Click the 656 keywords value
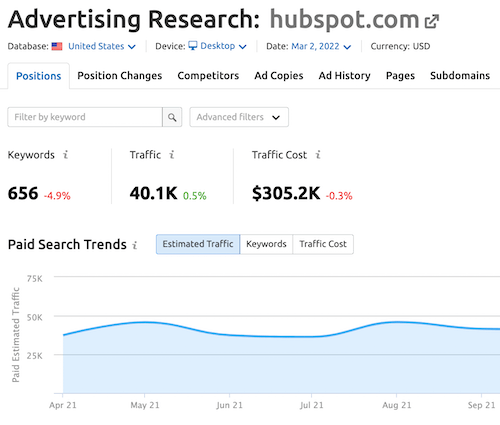The width and height of the screenshot is (500, 425). 23,193
